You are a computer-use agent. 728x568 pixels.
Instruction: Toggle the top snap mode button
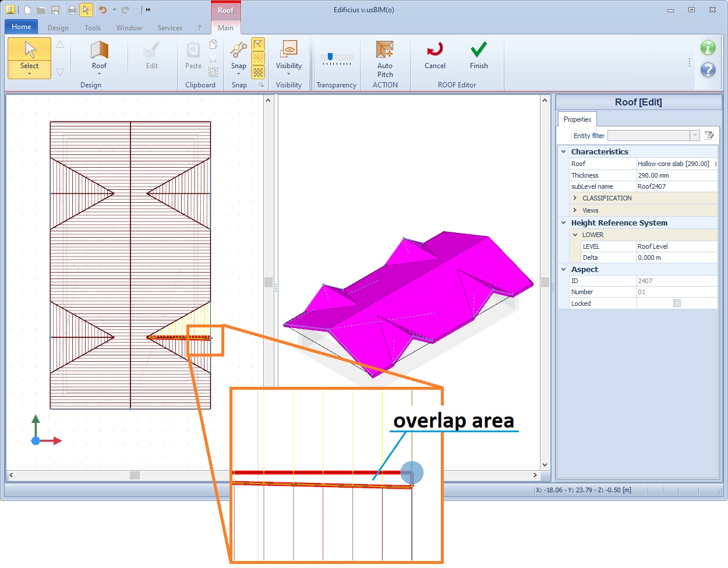(x=258, y=45)
